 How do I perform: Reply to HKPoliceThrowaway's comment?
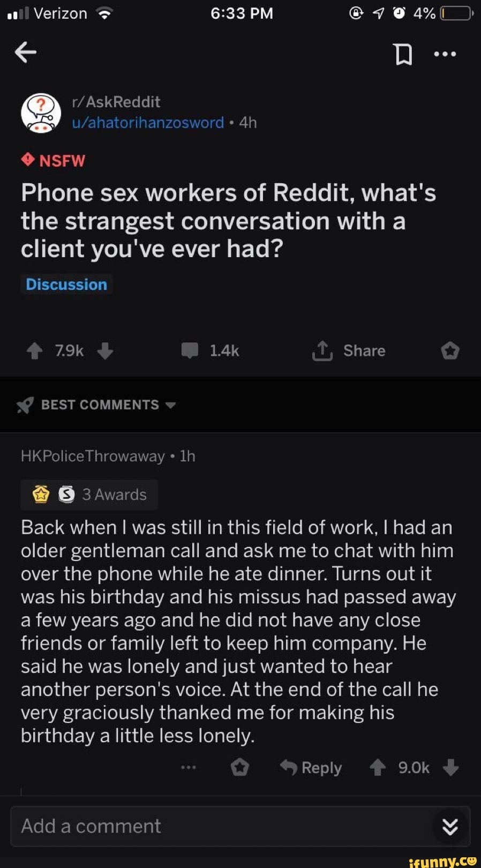(x=311, y=768)
